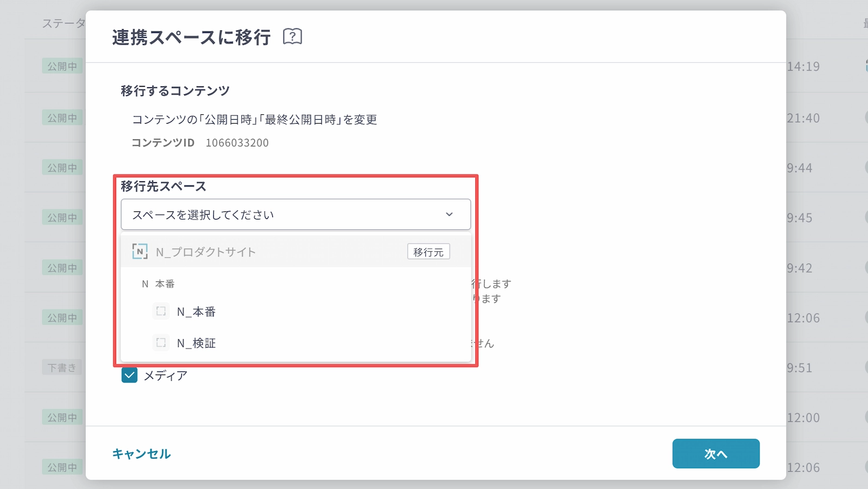This screenshot has height=489, width=868.
Task: Click the dashed square icon beside N_本番
Action: click(x=161, y=311)
